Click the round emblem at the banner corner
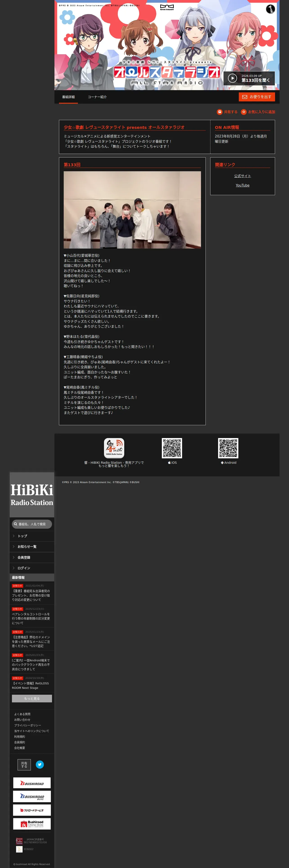289x868 pixels. tap(271, 9)
